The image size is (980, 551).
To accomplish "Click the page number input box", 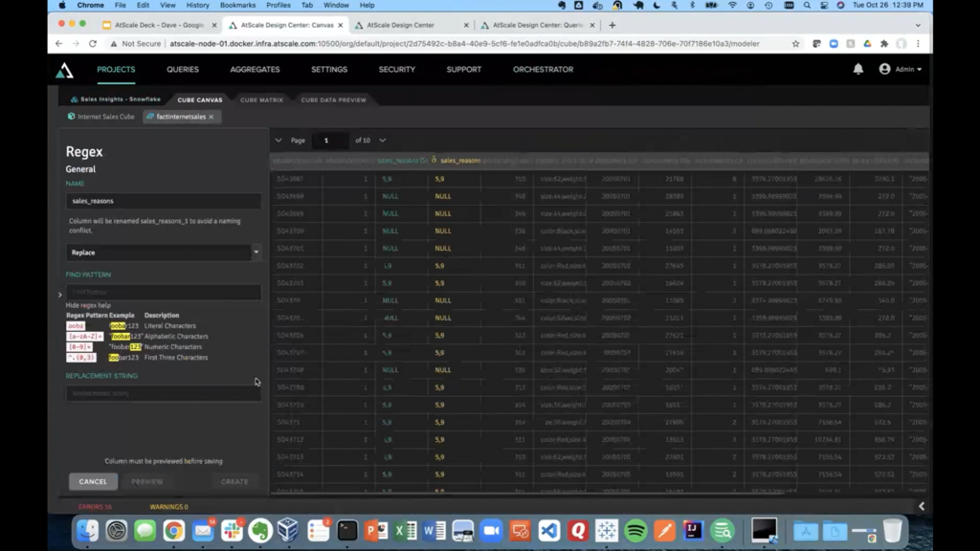I will tap(329, 141).
